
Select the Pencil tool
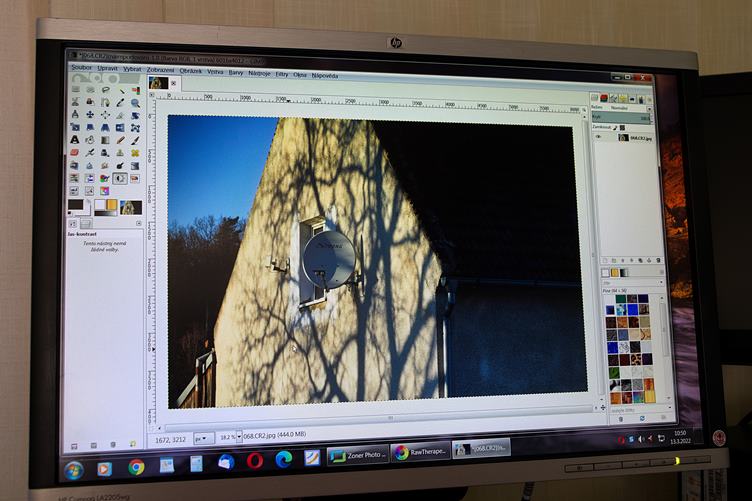[x=120, y=140]
